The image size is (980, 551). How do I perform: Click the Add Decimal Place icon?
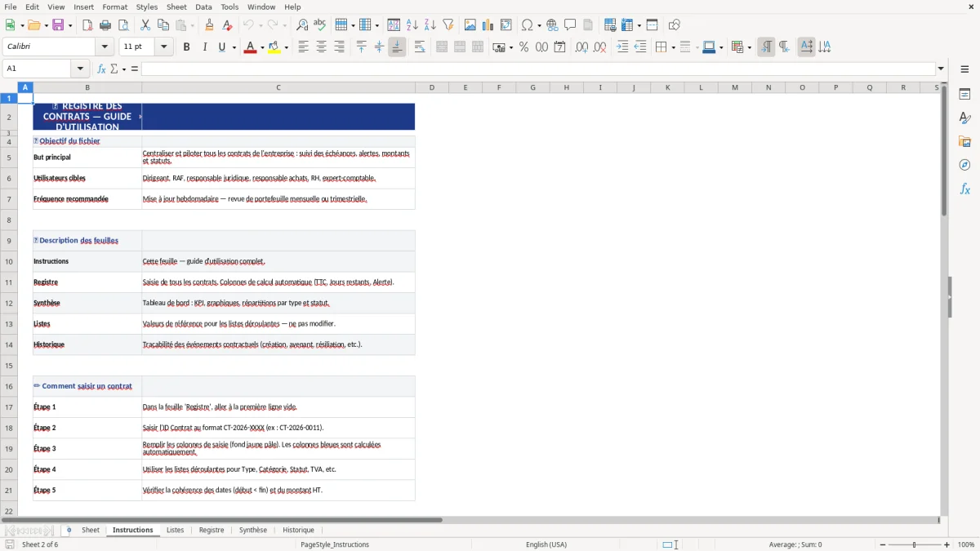point(581,47)
